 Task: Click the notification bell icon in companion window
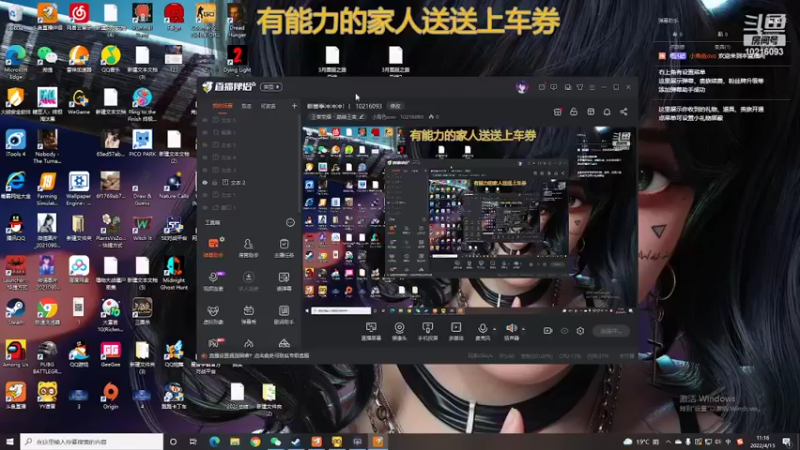pos(607,112)
